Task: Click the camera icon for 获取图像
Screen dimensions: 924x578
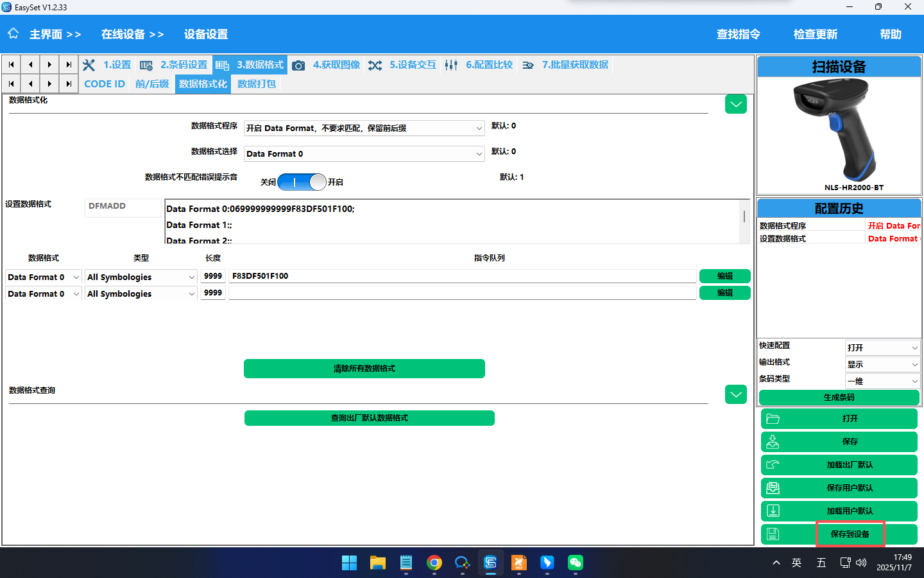Action: pos(298,65)
